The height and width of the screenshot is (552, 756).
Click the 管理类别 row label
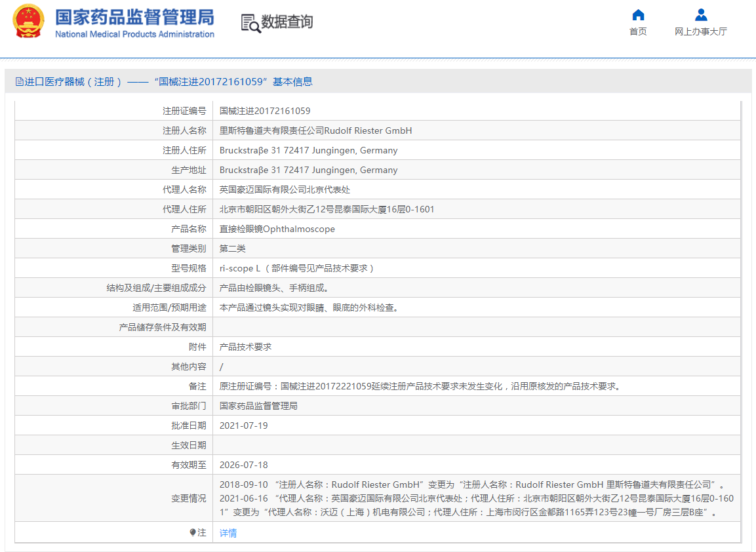[189, 248]
